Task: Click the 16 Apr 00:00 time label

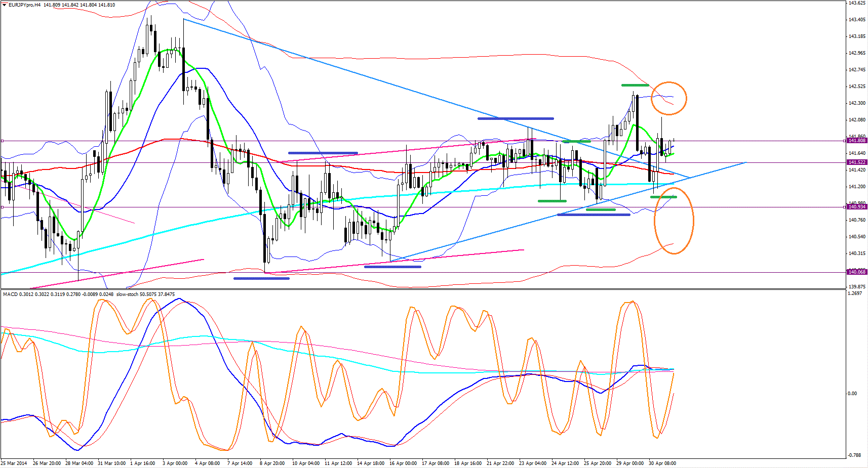Action: (x=403, y=463)
